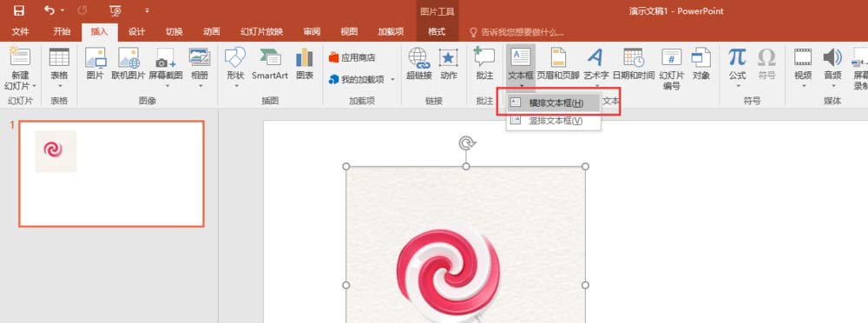Open the 形状 gallery
Image resolution: width=868 pixels, height=323 pixels.
236,68
